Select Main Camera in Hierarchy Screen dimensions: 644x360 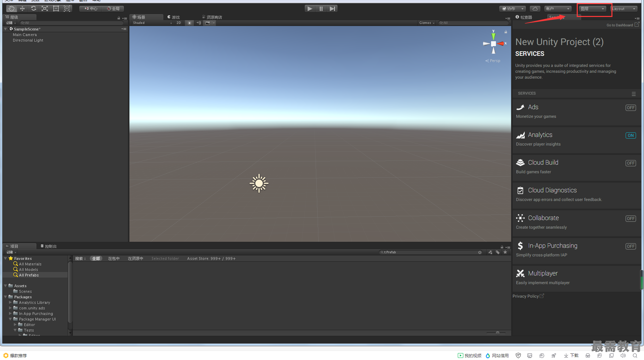(x=25, y=35)
